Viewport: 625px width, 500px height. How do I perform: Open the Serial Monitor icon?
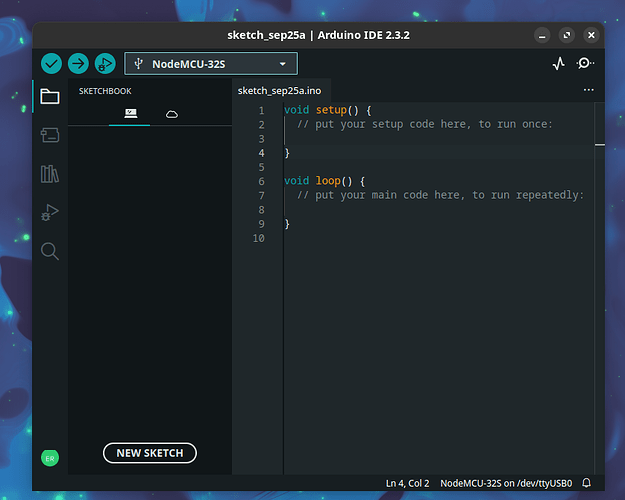[x=585, y=63]
